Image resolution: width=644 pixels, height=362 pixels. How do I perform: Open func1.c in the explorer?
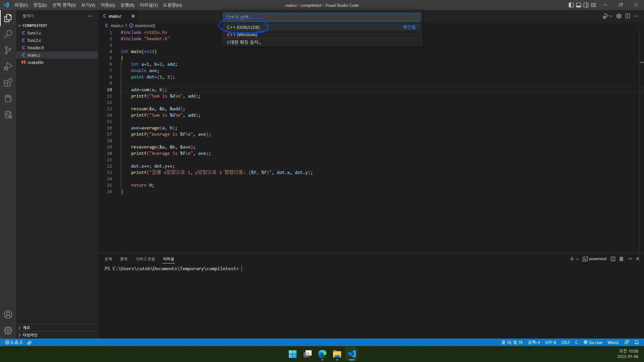57,33
